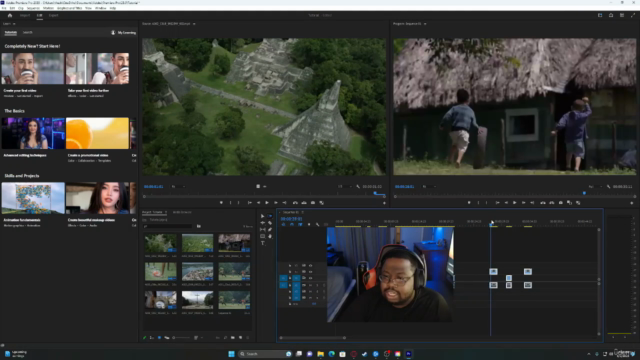This screenshot has height=360, width=640.
Task: Switch to Search tab in Learn panel
Action: pyautogui.click(x=27, y=33)
